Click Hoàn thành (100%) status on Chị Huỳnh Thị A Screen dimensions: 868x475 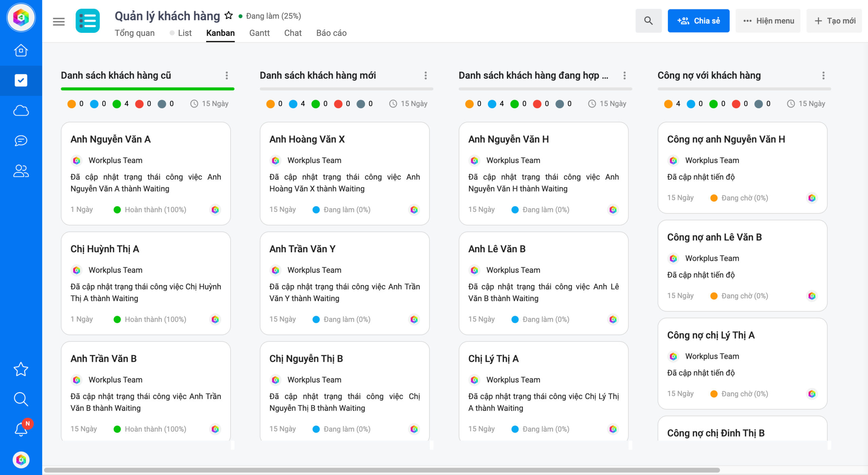(150, 319)
